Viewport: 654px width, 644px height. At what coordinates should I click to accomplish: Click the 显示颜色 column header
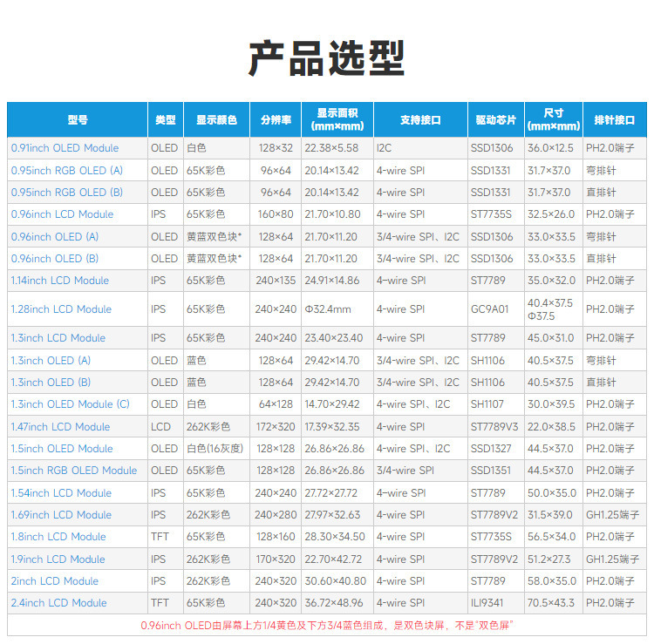[216, 120]
